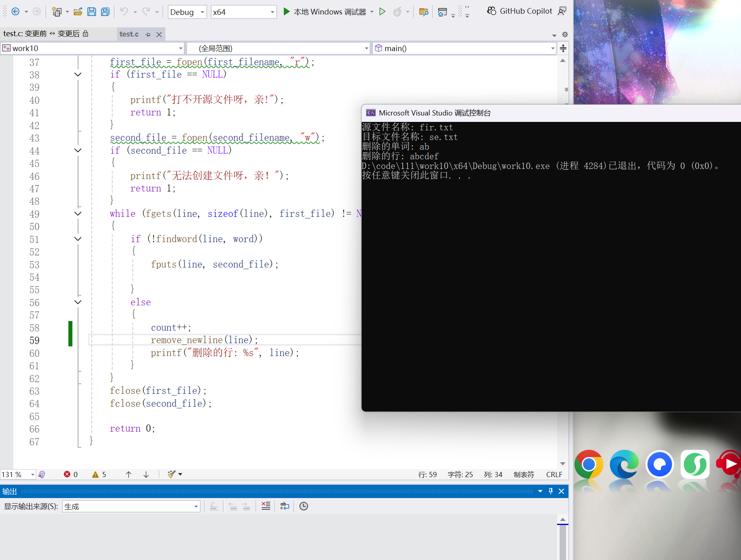
Task: Open the tab window settings gear
Action: (x=565, y=35)
